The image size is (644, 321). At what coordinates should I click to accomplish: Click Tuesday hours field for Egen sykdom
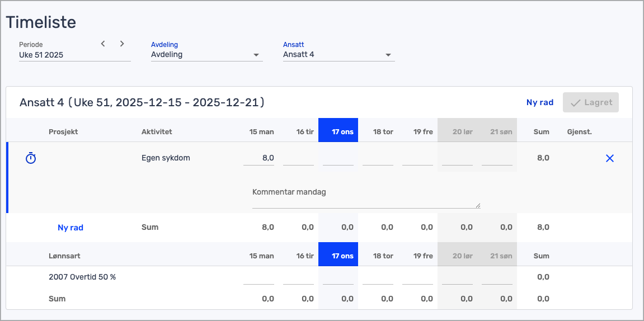tap(298, 158)
